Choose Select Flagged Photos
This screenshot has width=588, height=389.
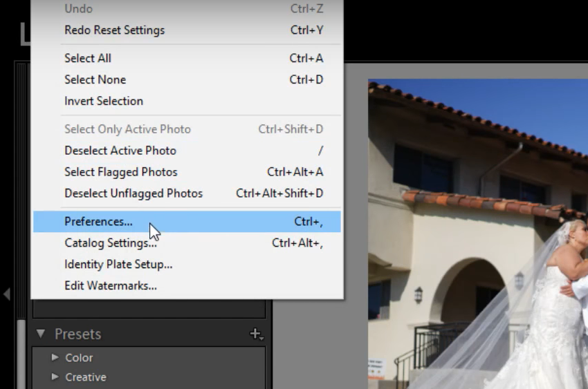187,172
